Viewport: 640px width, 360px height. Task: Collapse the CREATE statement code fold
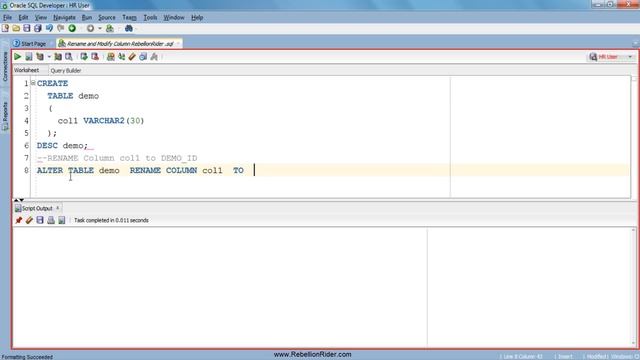(33, 83)
